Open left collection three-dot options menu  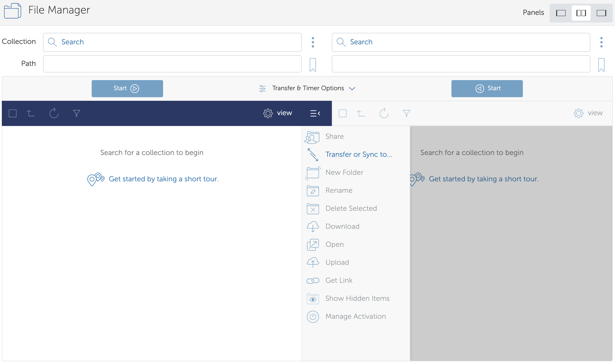pyautogui.click(x=312, y=42)
